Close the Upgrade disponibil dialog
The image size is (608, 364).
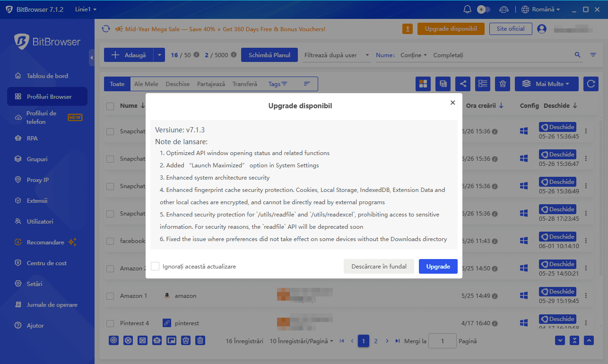[x=452, y=103]
